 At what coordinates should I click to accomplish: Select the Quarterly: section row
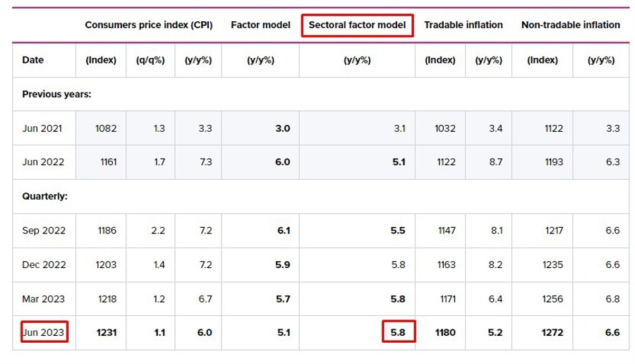coord(321,196)
